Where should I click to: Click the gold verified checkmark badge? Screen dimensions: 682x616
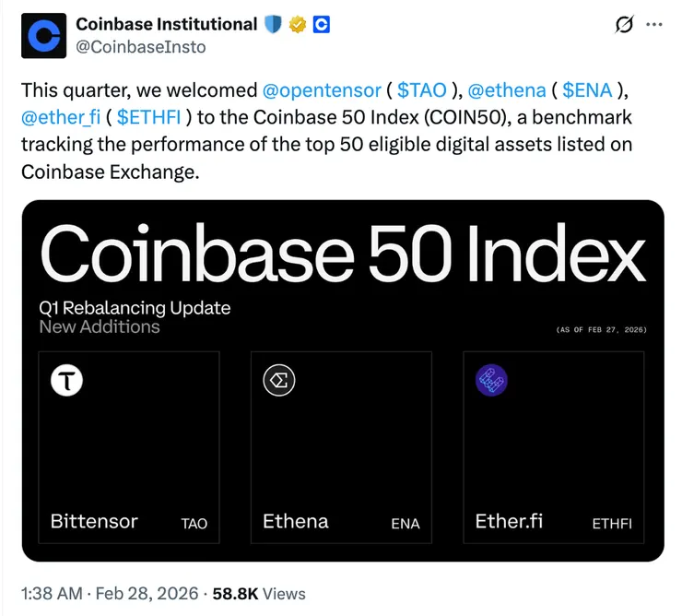coord(297,24)
